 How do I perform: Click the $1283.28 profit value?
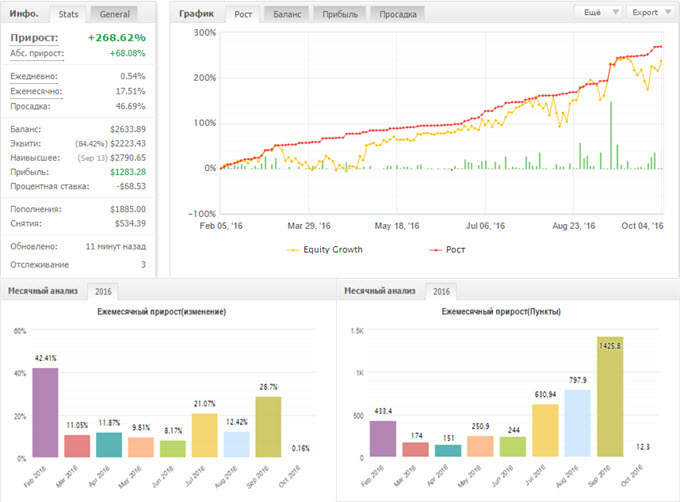tap(128, 172)
